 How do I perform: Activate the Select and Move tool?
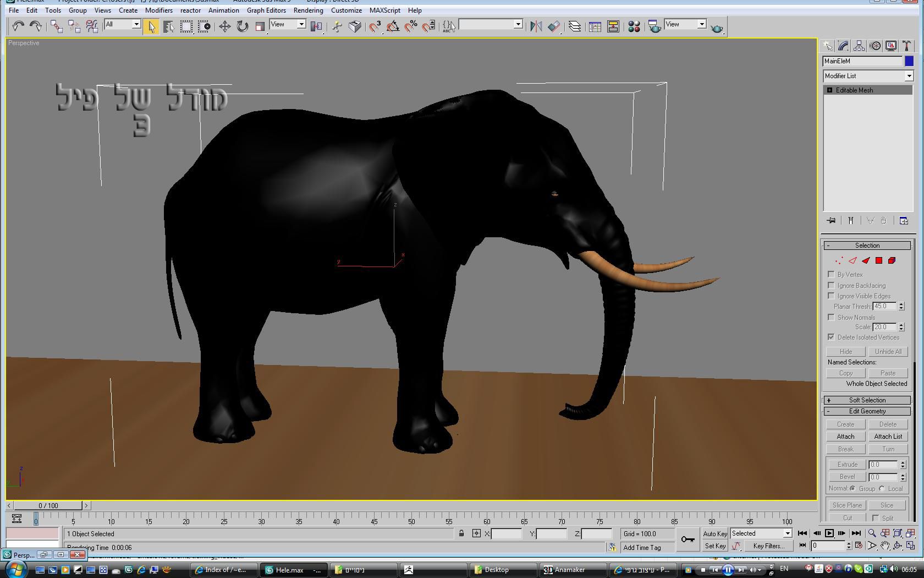(225, 26)
